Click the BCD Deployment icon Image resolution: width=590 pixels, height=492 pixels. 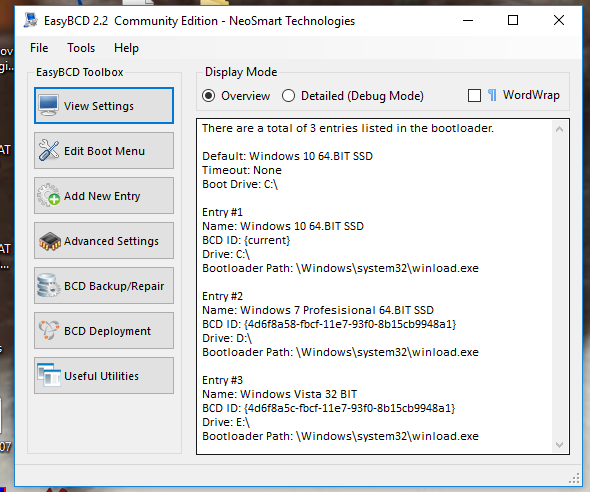[49, 330]
